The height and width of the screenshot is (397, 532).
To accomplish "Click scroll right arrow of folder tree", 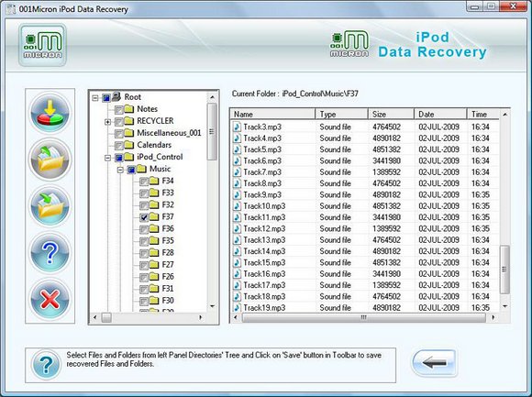I will coord(201,317).
